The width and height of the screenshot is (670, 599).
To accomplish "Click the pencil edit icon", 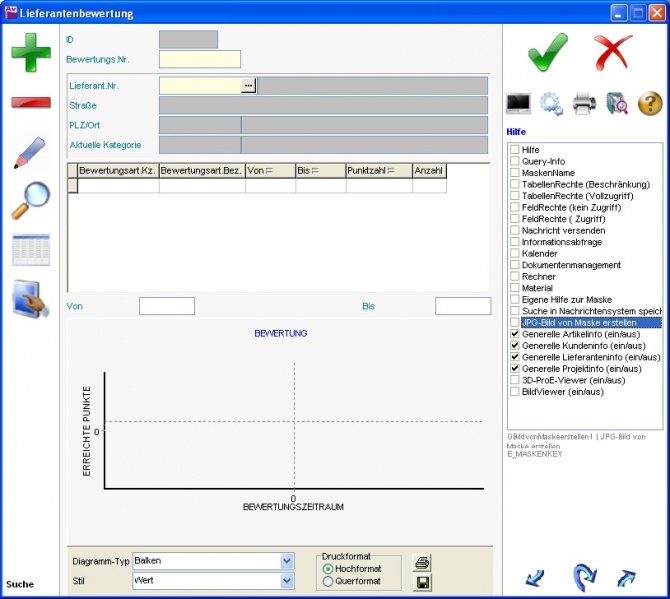I will coord(31,153).
